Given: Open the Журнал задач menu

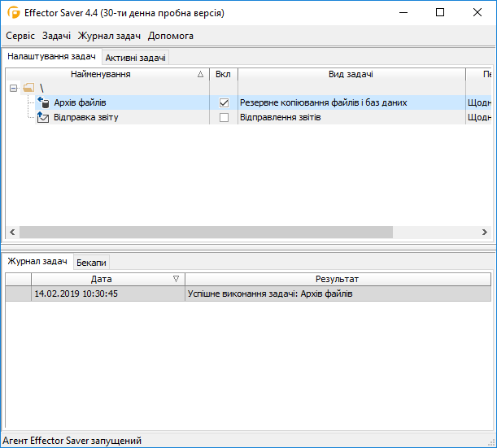Looking at the screenshot, I should click(x=109, y=36).
